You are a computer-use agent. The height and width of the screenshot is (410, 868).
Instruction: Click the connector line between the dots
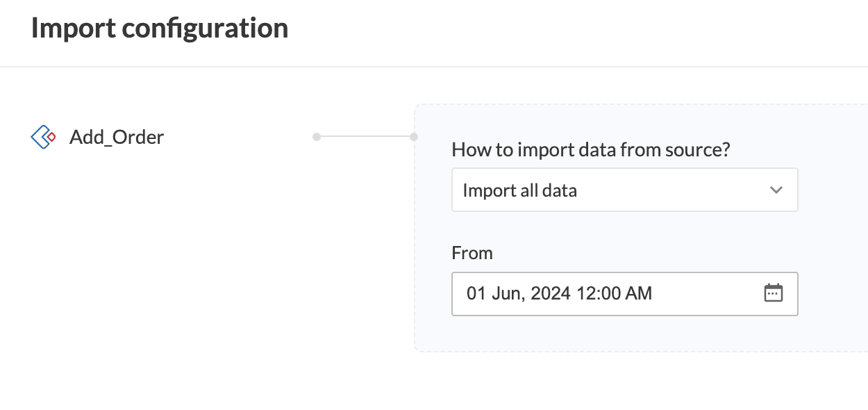click(365, 137)
